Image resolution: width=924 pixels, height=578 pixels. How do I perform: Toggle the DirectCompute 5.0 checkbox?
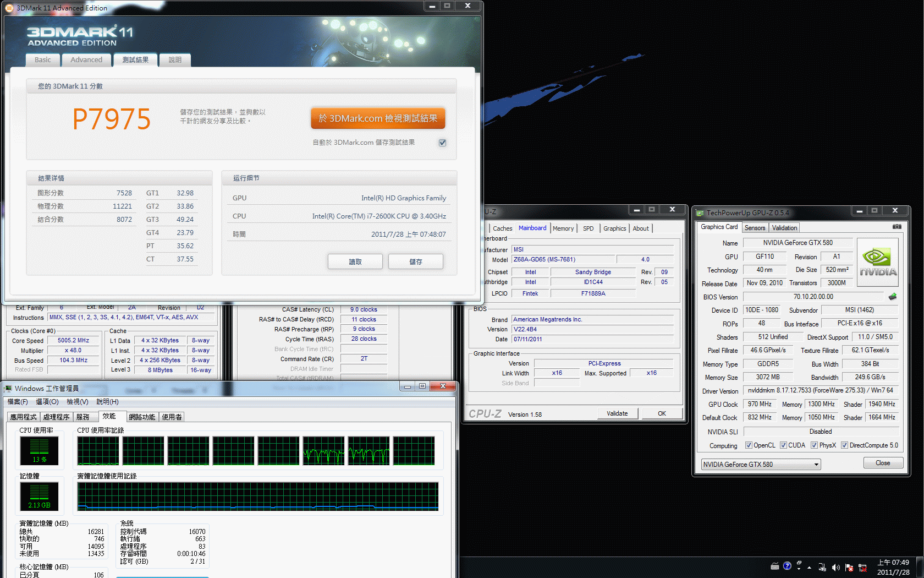tap(844, 445)
